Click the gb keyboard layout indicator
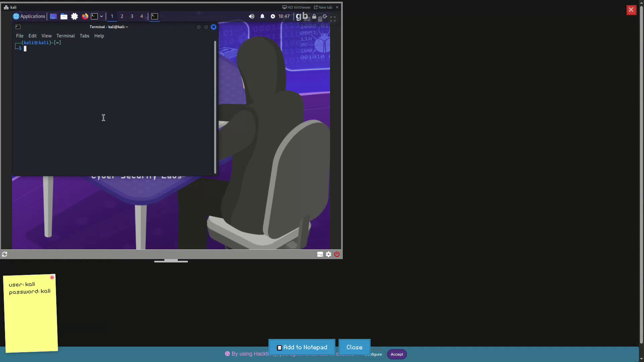 click(x=302, y=16)
